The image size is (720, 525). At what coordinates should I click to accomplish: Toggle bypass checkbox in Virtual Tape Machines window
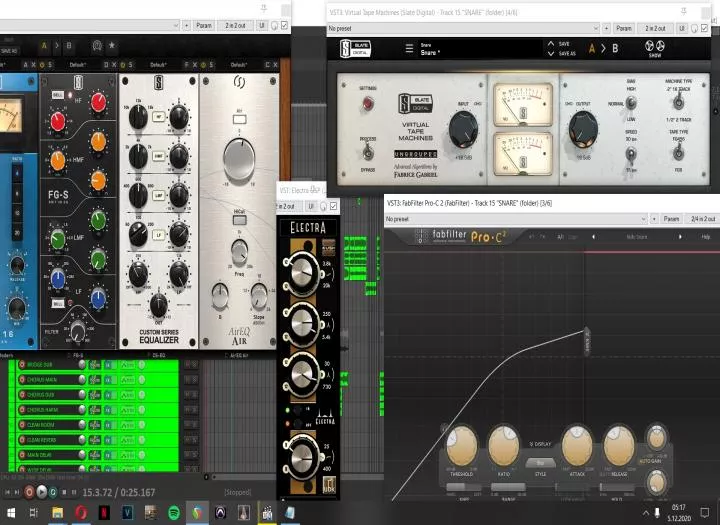pyautogui.click(x=704, y=28)
